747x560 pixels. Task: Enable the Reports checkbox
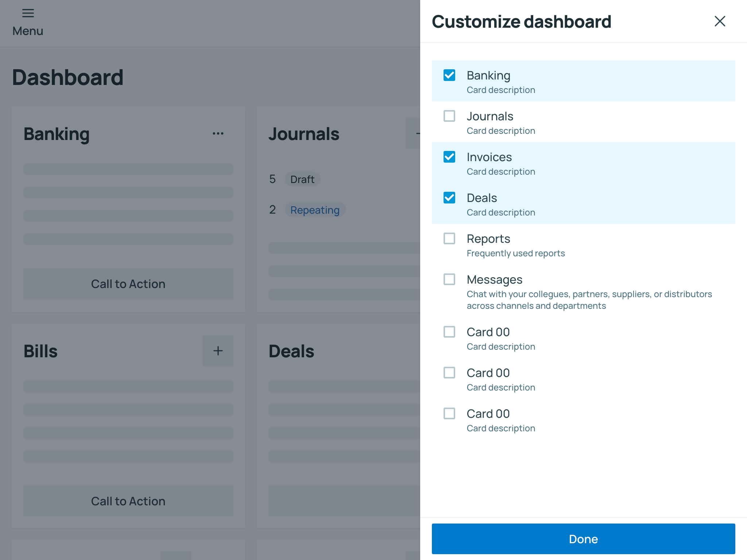[449, 238]
